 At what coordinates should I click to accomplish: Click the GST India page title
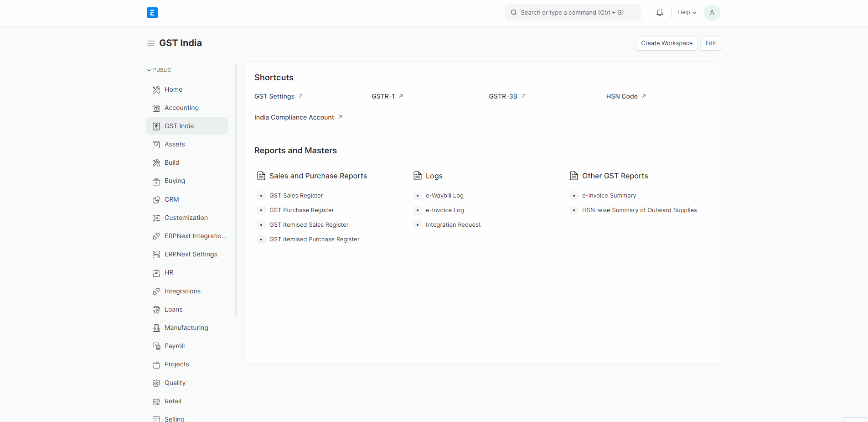(x=180, y=43)
